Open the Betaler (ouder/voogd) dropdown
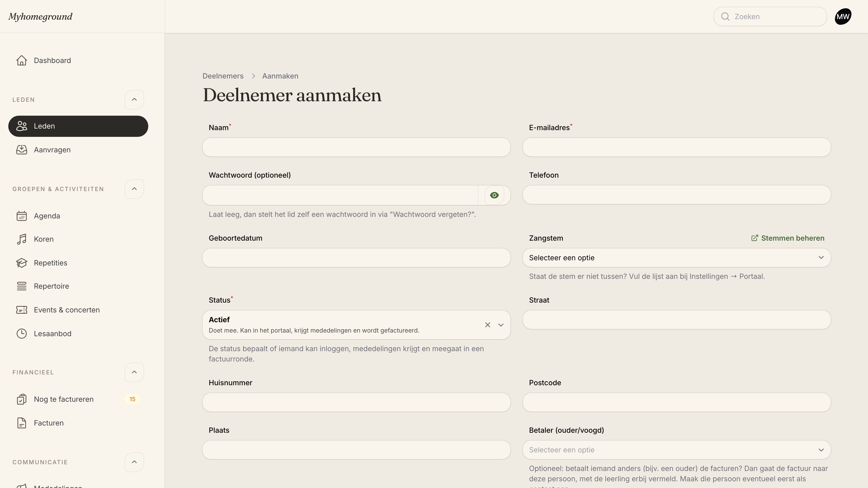This screenshot has width=868, height=488. click(677, 450)
